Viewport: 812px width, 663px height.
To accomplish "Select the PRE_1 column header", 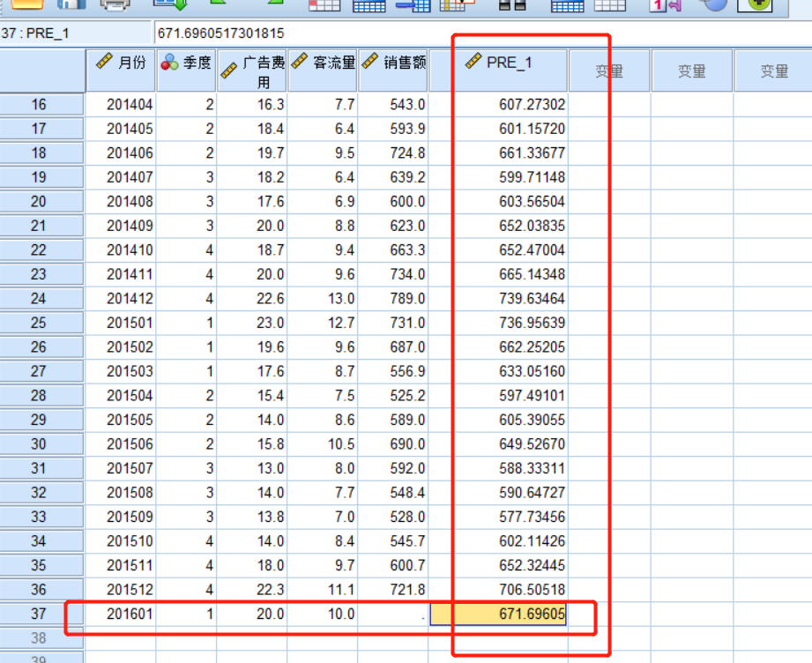I will click(498, 71).
